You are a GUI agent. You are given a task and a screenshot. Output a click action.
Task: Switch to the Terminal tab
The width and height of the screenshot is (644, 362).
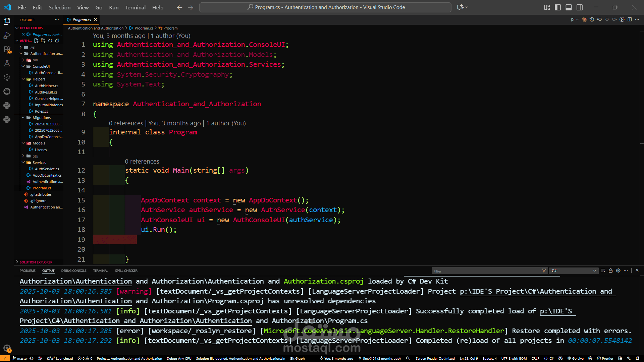coord(100,270)
